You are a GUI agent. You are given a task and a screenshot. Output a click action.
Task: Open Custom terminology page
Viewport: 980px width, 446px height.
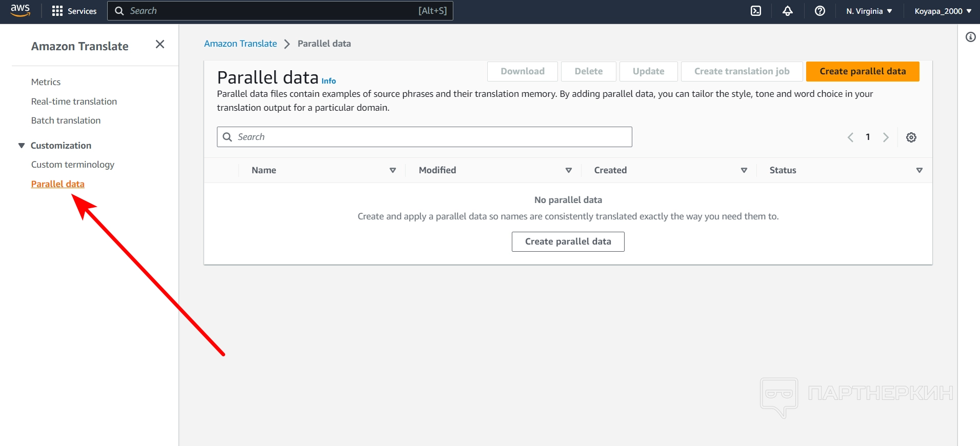tap(72, 165)
